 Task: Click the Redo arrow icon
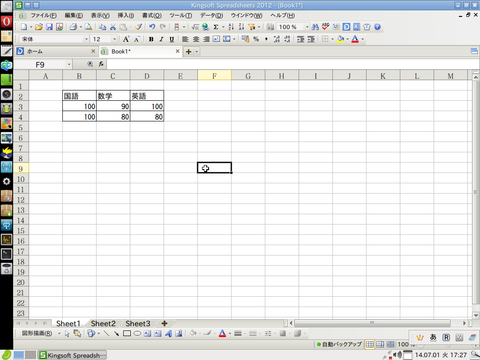click(x=163, y=27)
